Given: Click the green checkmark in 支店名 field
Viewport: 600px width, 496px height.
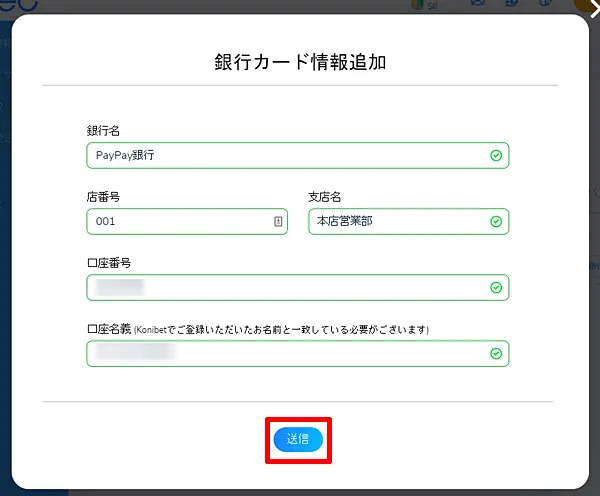Looking at the screenshot, I should point(496,222).
